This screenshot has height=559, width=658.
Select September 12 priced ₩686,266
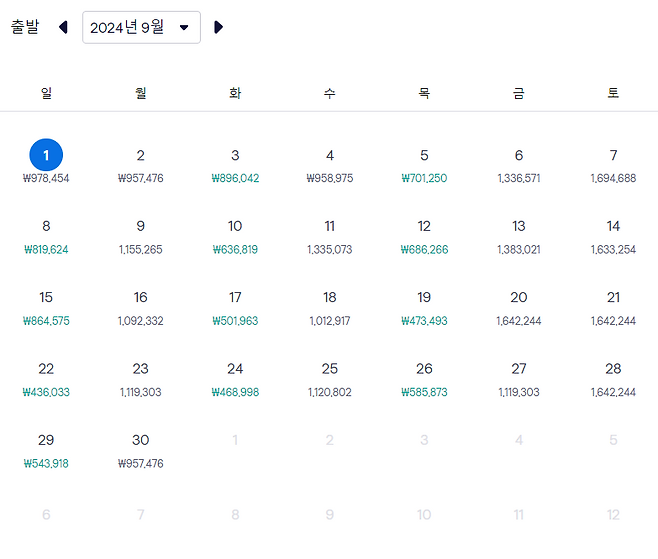coord(424,237)
